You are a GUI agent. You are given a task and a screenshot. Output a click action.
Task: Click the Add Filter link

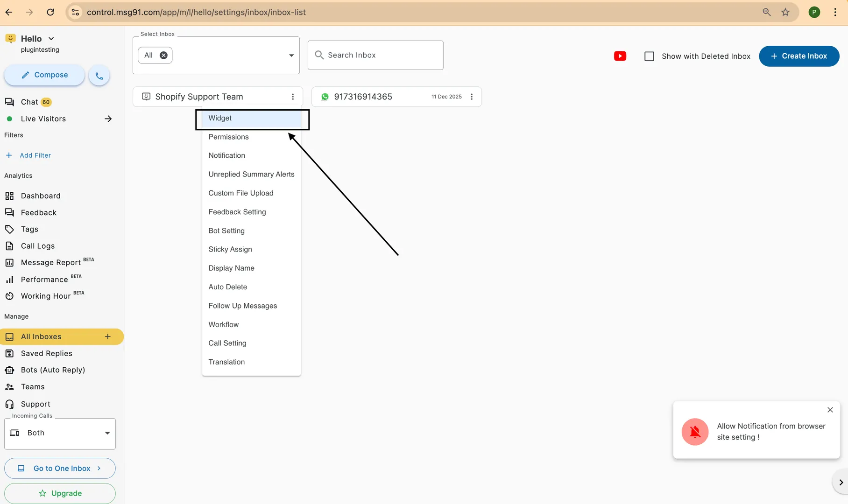[x=28, y=155]
